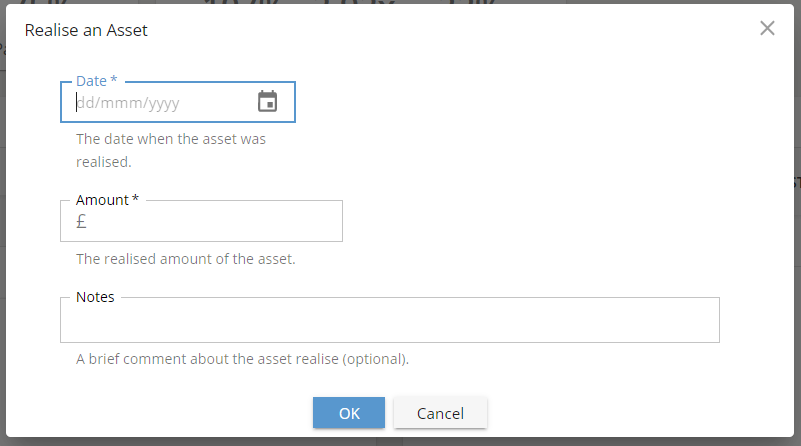This screenshot has width=801, height=446.
Task: Click the Realise an Asset title
Action: click(x=86, y=30)
